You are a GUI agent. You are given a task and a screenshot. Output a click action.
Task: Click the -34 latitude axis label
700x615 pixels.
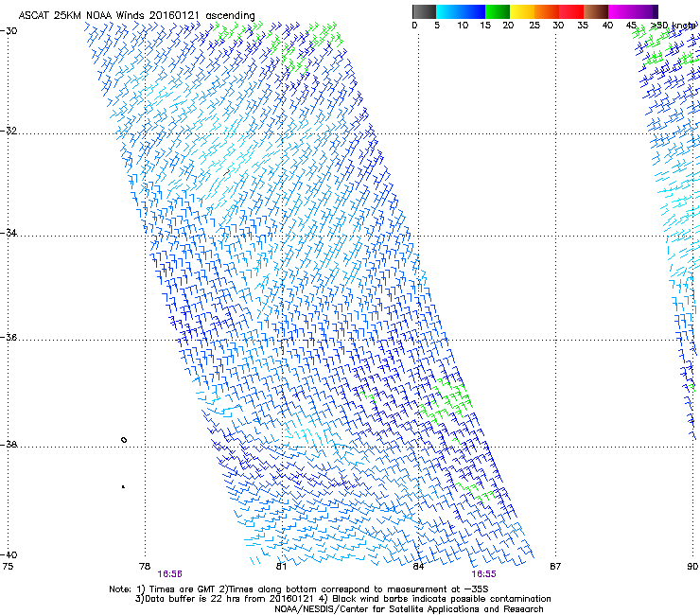[9, 233]
